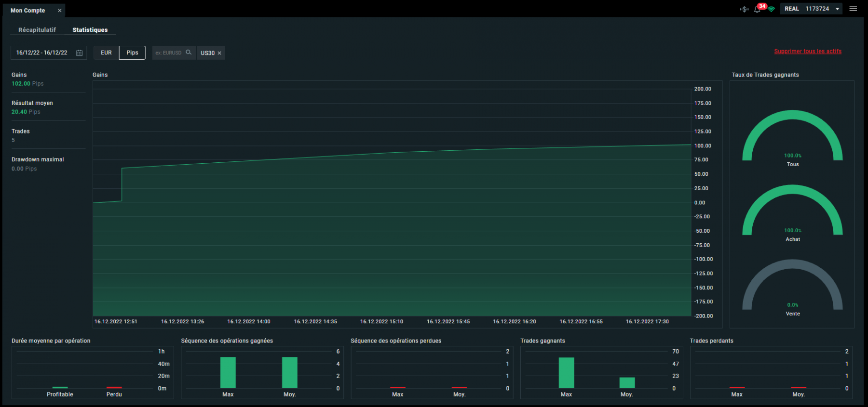Click the search magnifier in asset field
The image size is (868, 407).
click(x=189, y=53)
